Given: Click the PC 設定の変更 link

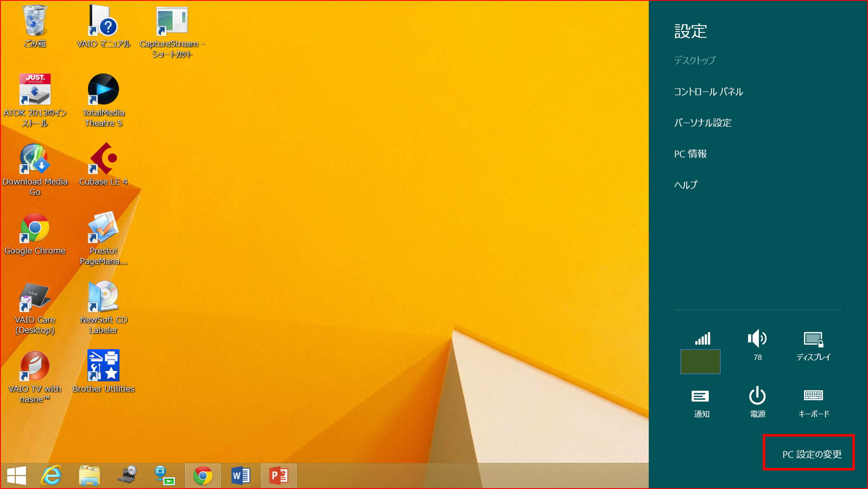Looking at the screenshot, I should pyautogui.click(x=811, y=454).
